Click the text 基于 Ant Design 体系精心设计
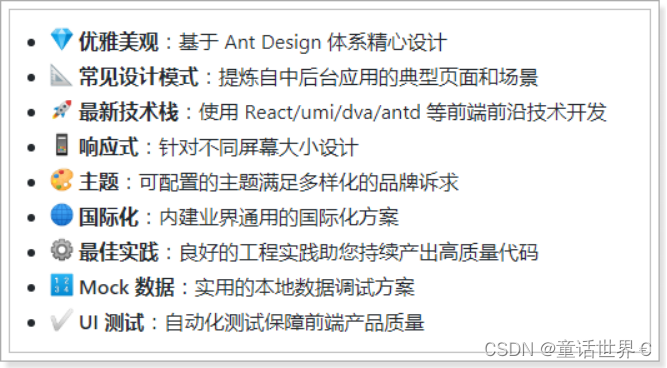Screen dimensions: 667x368 pos(313,43)
